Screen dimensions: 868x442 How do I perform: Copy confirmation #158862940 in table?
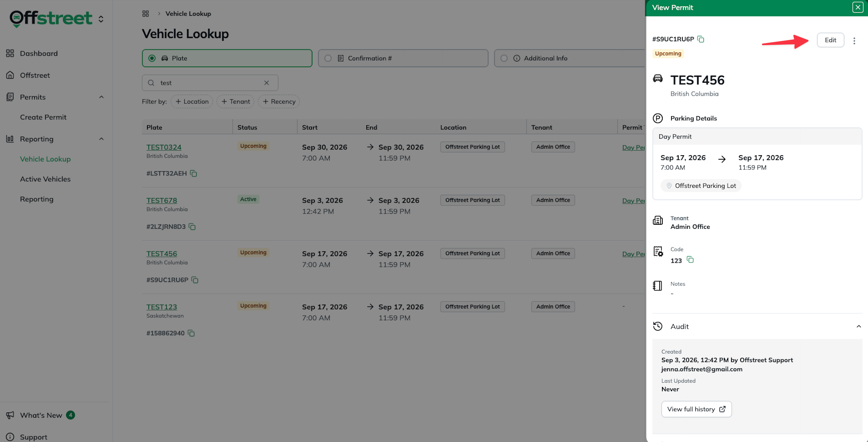pyautogui.click(x=191, y=333)
